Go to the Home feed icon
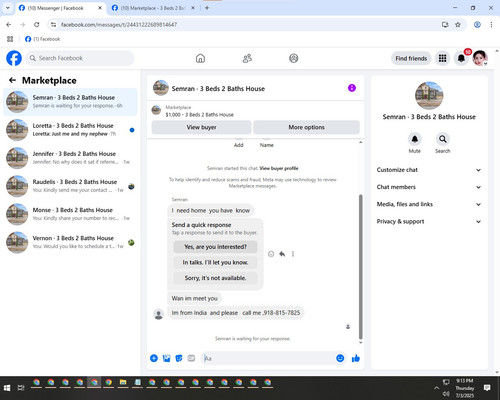Screen dimensions: 500x400 point(200,58)
